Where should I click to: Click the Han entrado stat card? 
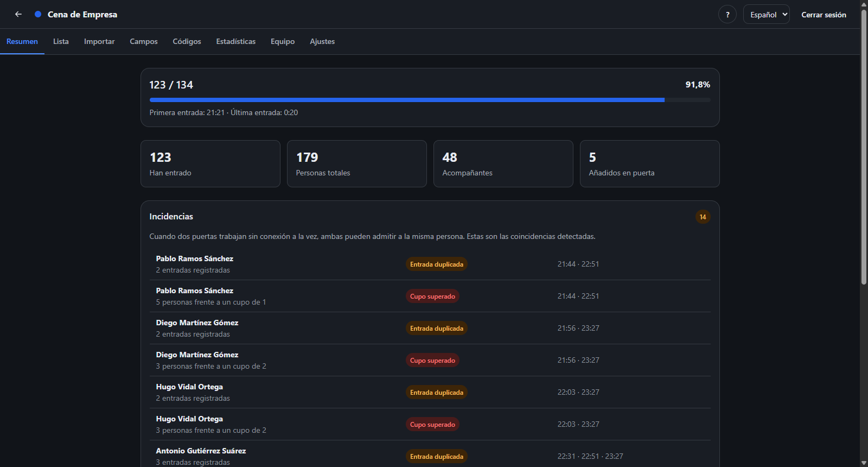pos(210,164)
